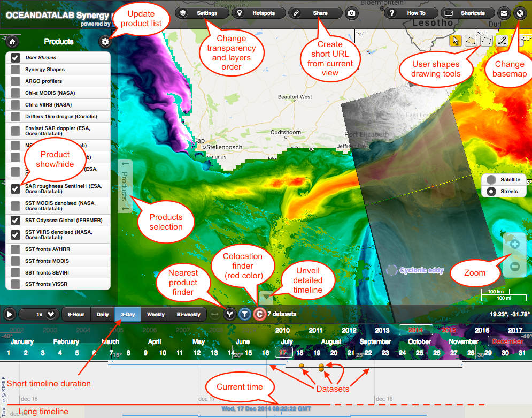Enable SST fronts VISSR product
The image size is (532, 418).
15,284
